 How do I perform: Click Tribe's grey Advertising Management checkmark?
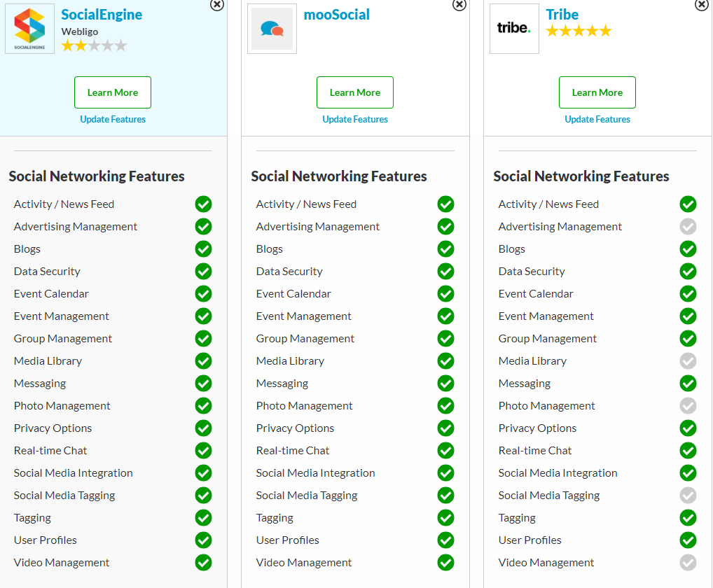coord(688,226)
